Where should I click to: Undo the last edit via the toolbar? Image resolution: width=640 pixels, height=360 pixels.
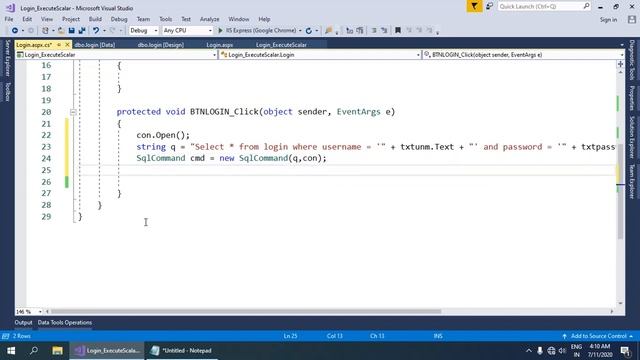[96, 31]
